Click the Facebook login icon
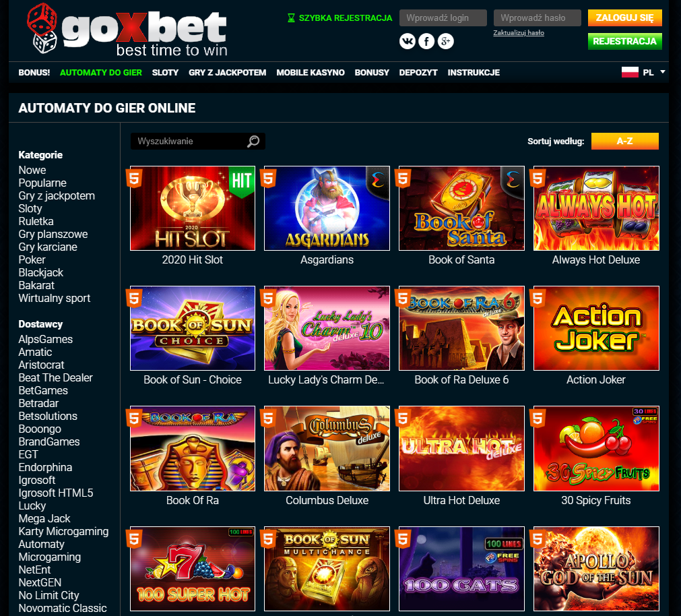The image size is (681, 616). (x=426, y=41)
